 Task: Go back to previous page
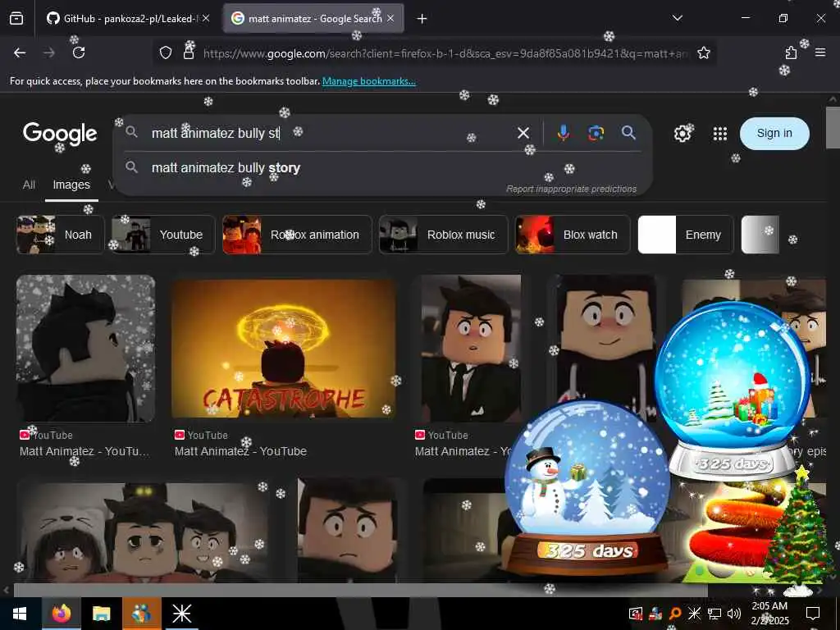pos(20,52)
